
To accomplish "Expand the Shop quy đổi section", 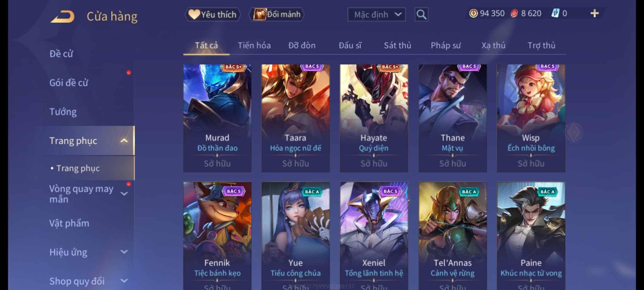I will click(x=124, y=281).
